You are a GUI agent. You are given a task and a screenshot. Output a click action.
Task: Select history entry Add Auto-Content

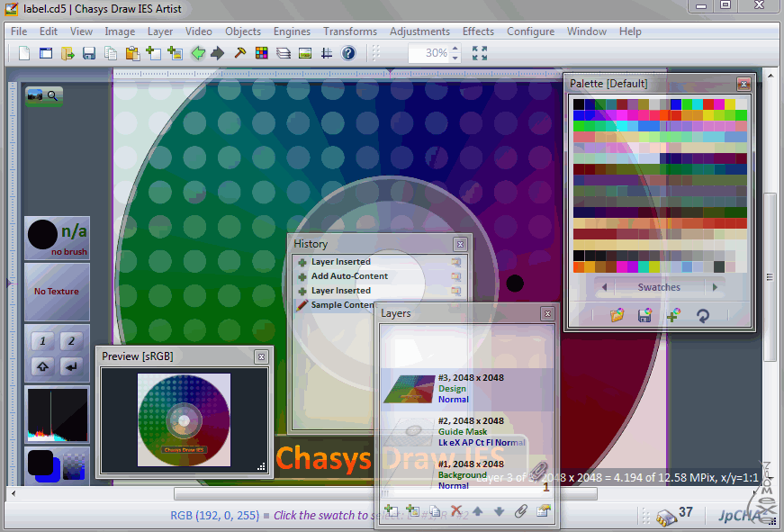pos(379,276)
